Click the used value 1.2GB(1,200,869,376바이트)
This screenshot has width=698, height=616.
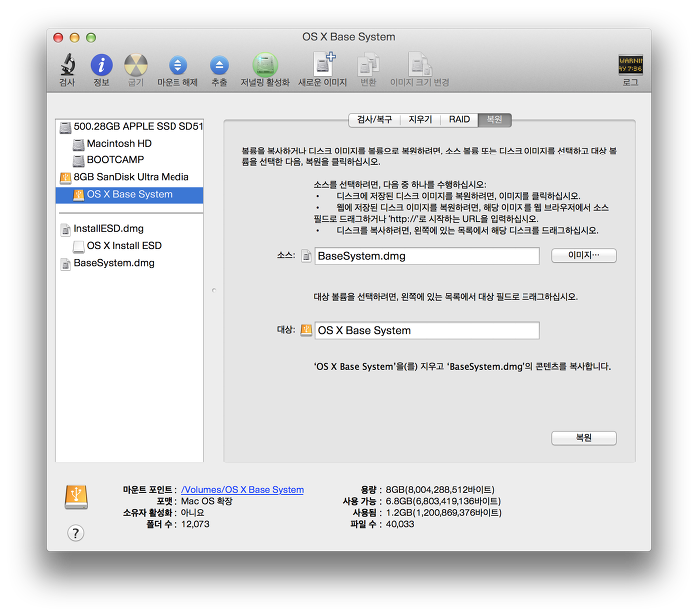click(444, 513)
